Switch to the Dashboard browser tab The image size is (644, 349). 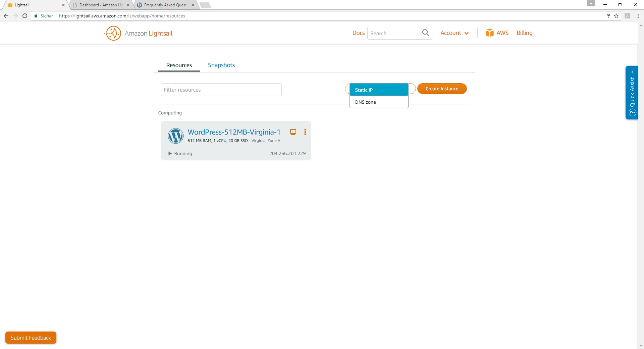(101, 5)
